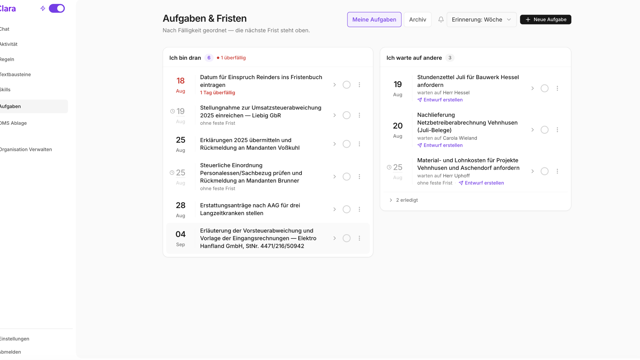Click the 1 überfällig indicator
This screenshot has height=360, width=640.
pos(231,58)
